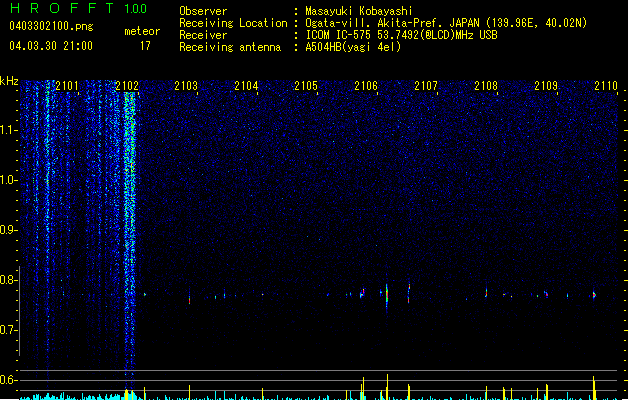629x400 pixels.
Task: Click the 0.8 kHz frequency tick label
Action: pos(8,280)
